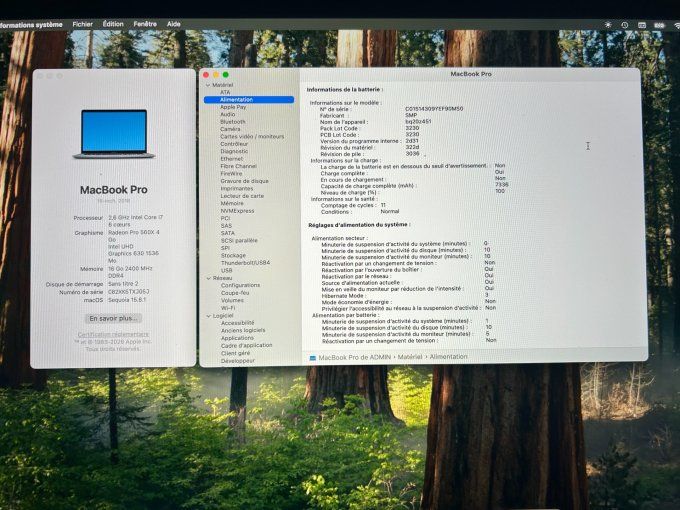This screenshot has height=510, width=680.
Task: Select Accessibilité under Logiciel
Action: point(238,323)
